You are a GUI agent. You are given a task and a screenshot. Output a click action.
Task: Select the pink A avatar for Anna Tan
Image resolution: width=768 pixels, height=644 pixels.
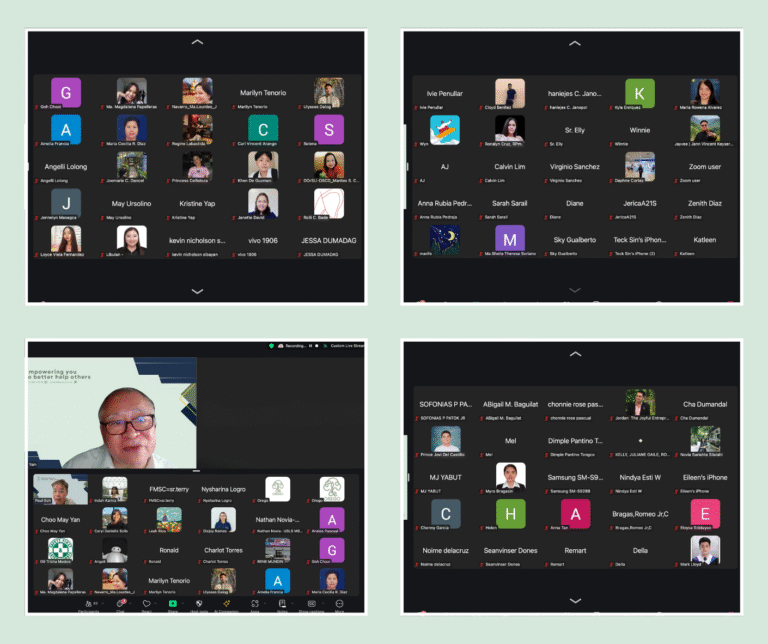point(576,514)
